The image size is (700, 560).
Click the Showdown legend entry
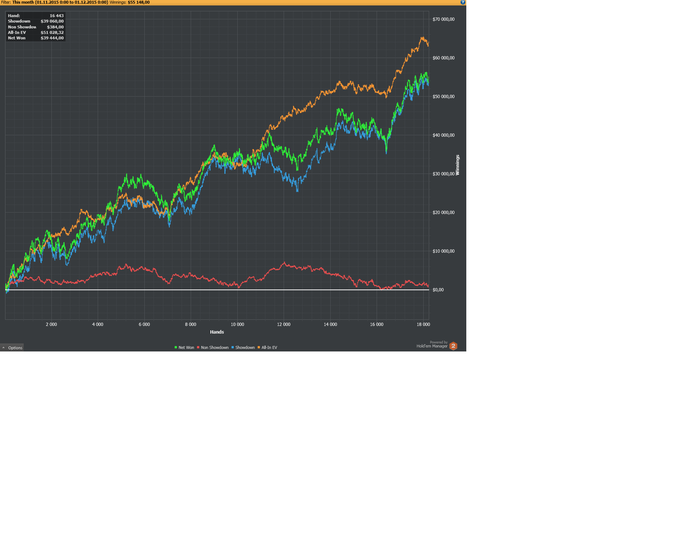(x=243, y=347)
